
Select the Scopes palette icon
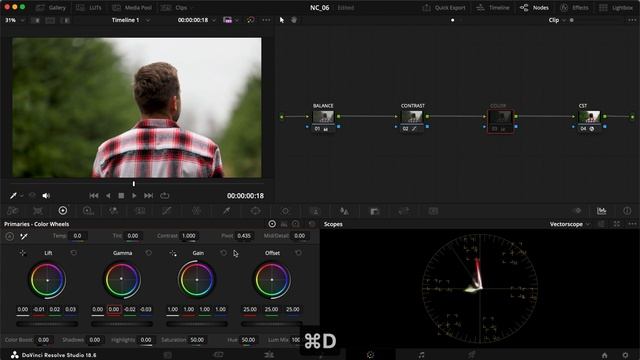tap(602, 211)
